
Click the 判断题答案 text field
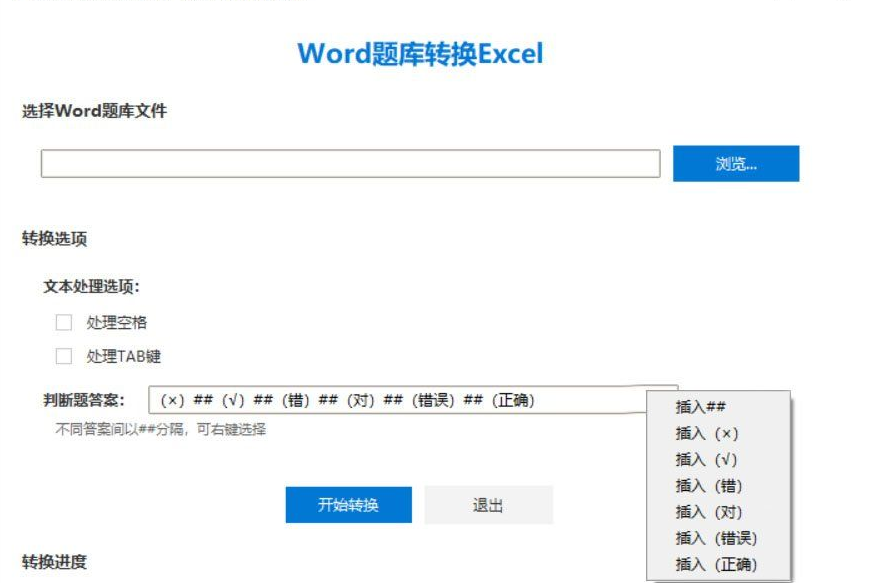397,400
